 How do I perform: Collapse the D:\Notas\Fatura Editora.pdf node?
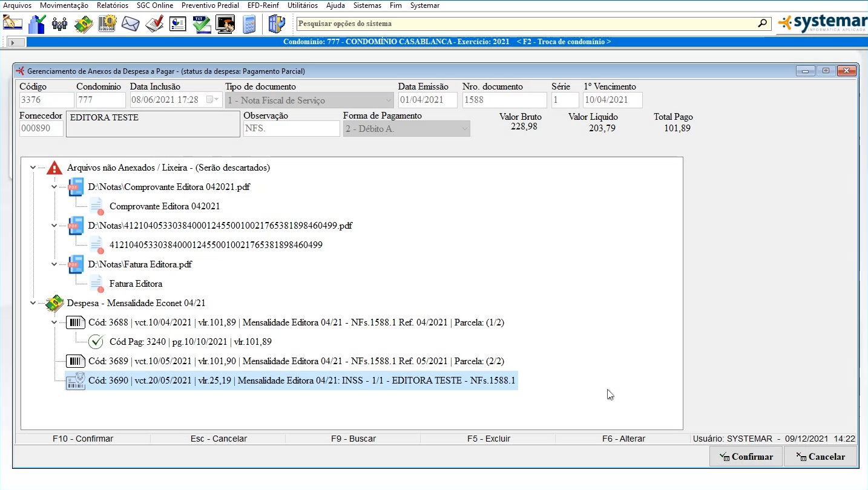(54, 264)
